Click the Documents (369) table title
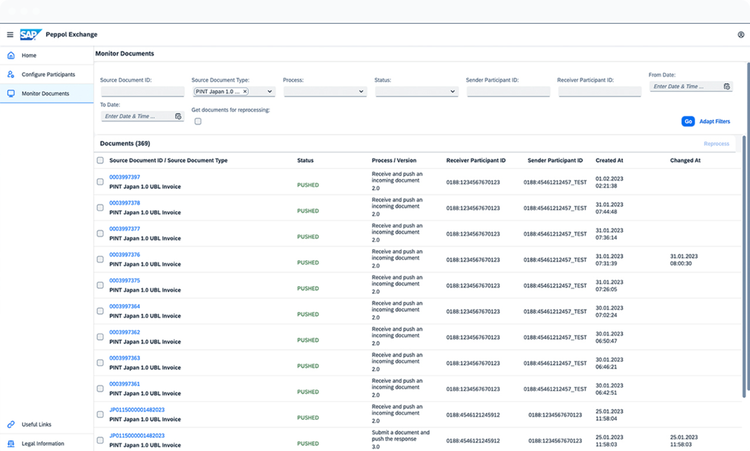750x451 pixels. (125, 143)
